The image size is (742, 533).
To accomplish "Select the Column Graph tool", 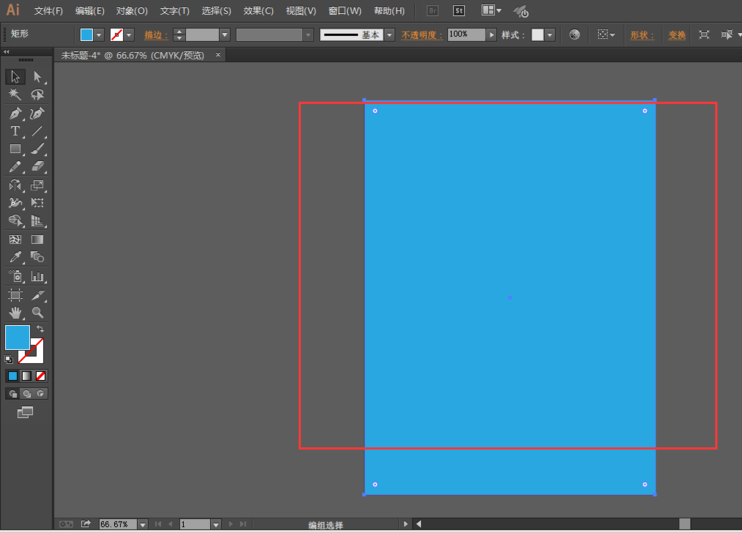I will tap(37, 276).
